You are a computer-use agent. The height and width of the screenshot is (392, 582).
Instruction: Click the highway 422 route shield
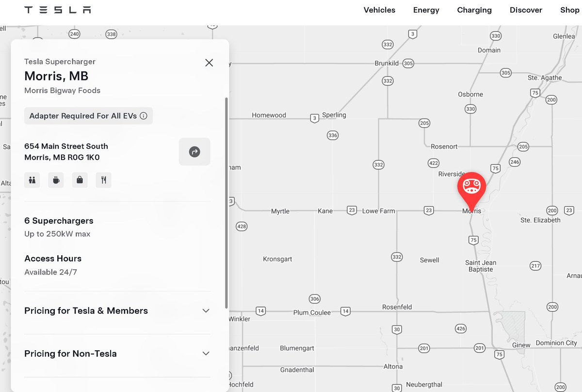tap(434, 163)
